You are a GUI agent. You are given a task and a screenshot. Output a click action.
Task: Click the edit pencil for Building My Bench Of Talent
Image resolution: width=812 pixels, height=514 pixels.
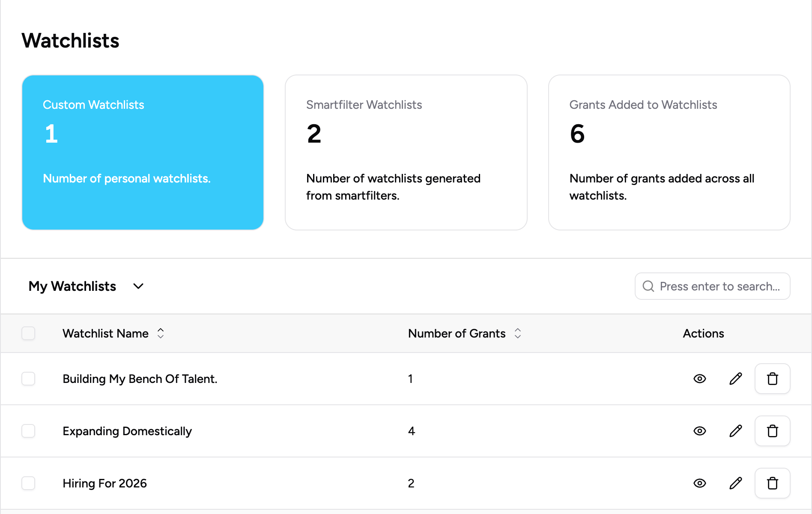click(735, 379)
